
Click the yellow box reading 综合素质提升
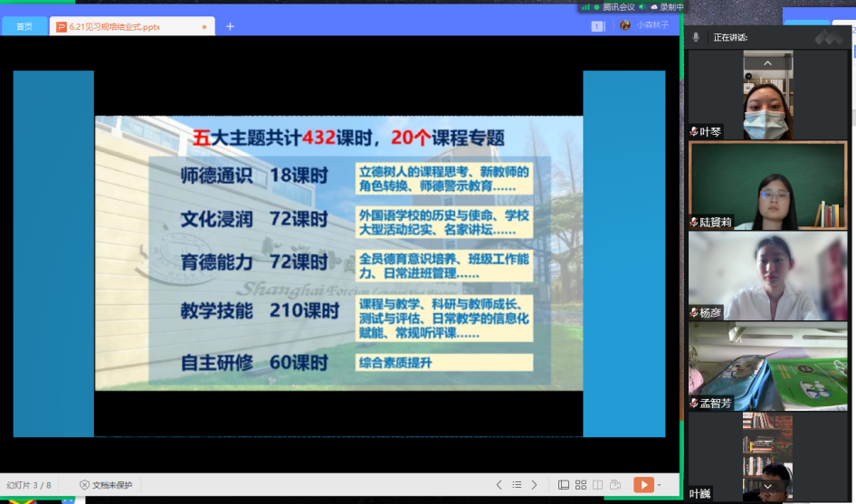443,363
